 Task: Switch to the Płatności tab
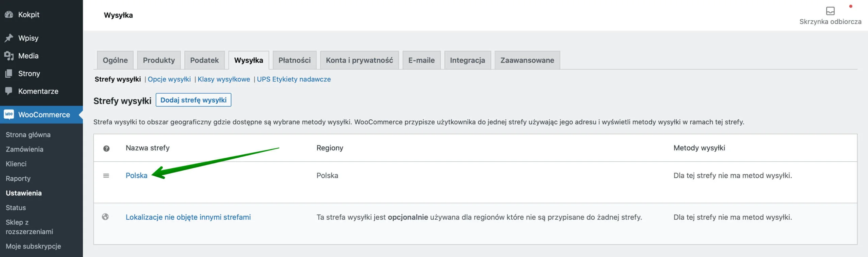point(294,60)
